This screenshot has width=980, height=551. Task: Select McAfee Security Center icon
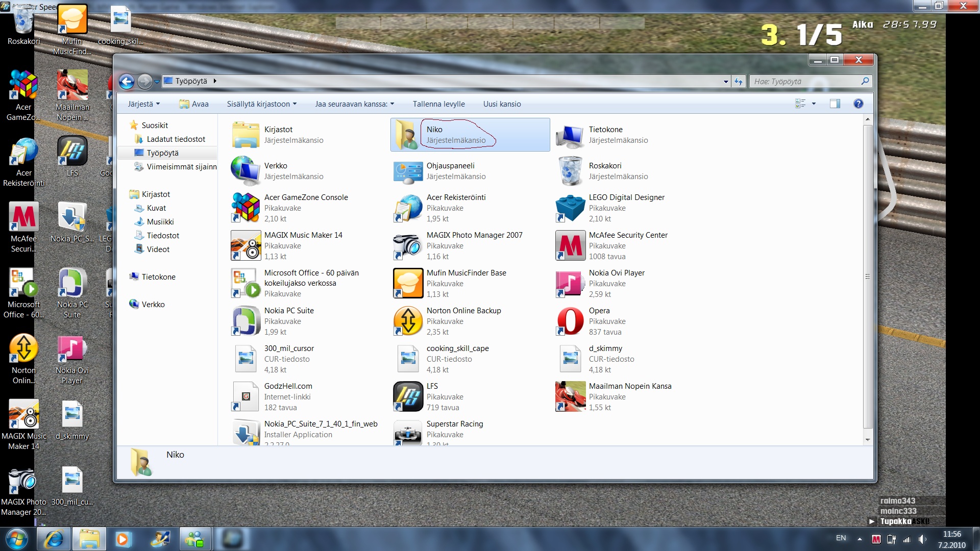tap(571, 245)
